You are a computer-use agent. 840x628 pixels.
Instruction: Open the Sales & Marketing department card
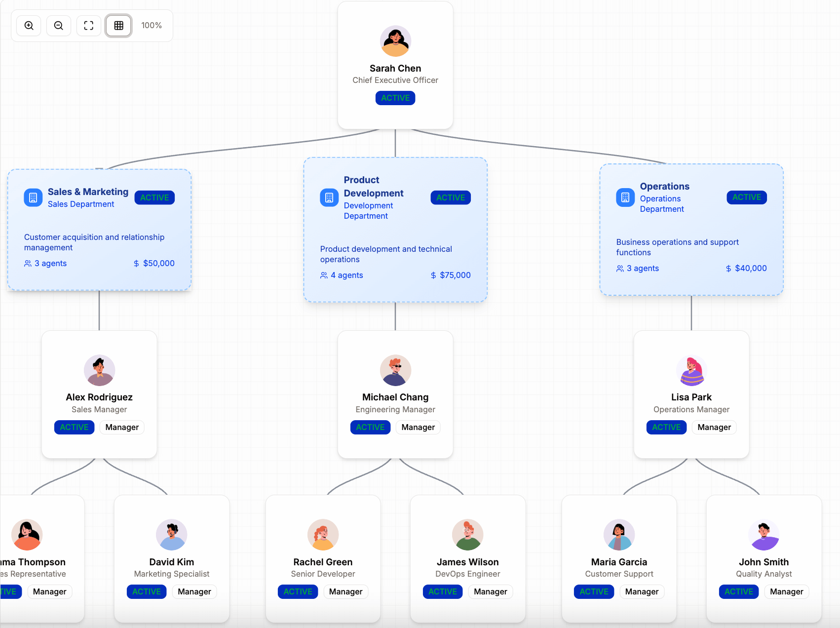(x=99, y=230)
